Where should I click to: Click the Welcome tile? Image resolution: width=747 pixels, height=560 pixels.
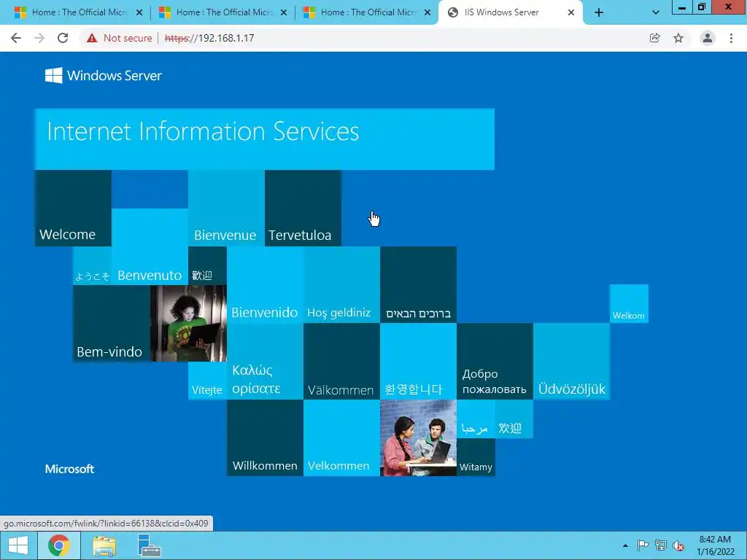tap(73, 208)
